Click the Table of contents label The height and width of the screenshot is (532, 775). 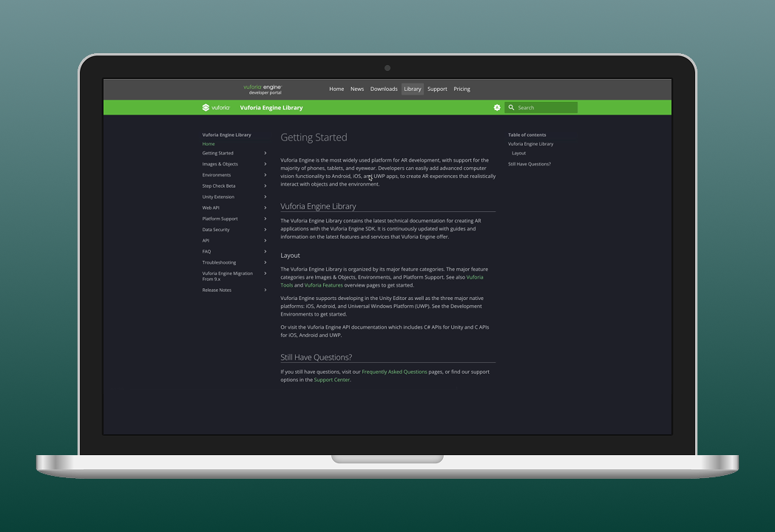(x=527, y=134)
